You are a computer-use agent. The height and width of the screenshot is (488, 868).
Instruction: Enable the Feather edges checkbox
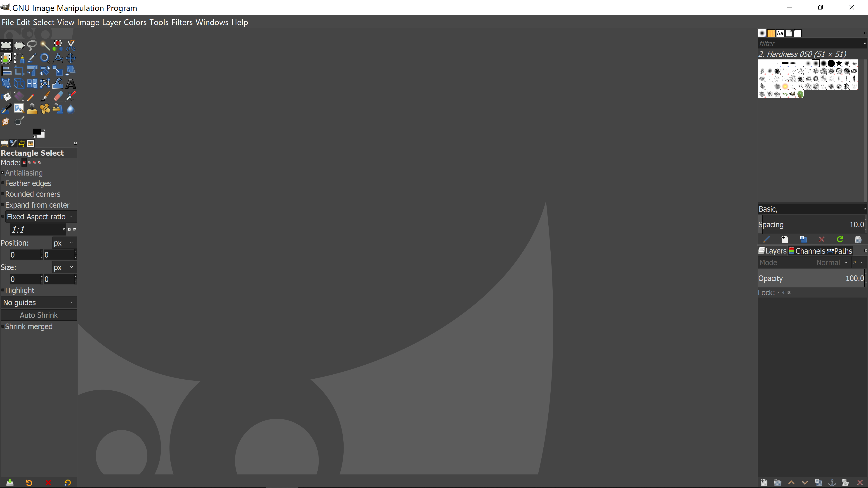3,183
